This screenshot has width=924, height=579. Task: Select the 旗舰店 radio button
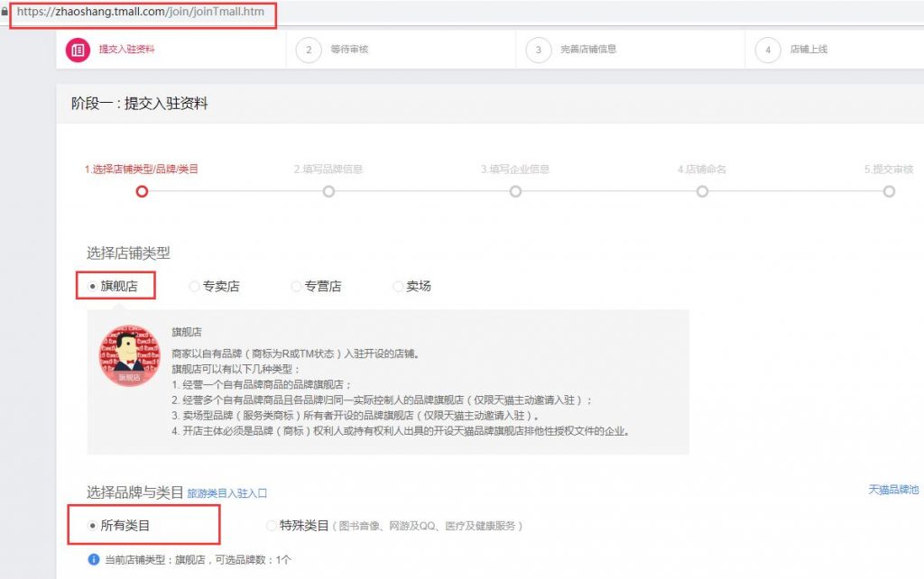click(x=93, y=286)
